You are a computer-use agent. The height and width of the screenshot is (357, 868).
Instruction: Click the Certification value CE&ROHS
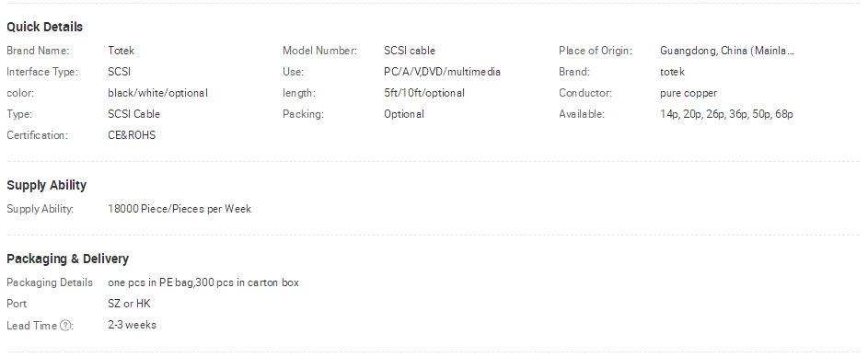pos(132,135)
